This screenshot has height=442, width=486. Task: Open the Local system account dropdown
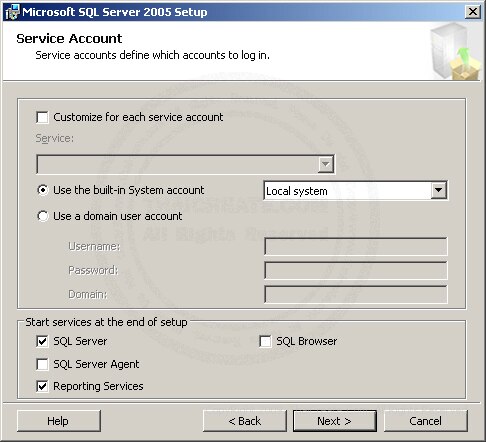pos(439,190)
